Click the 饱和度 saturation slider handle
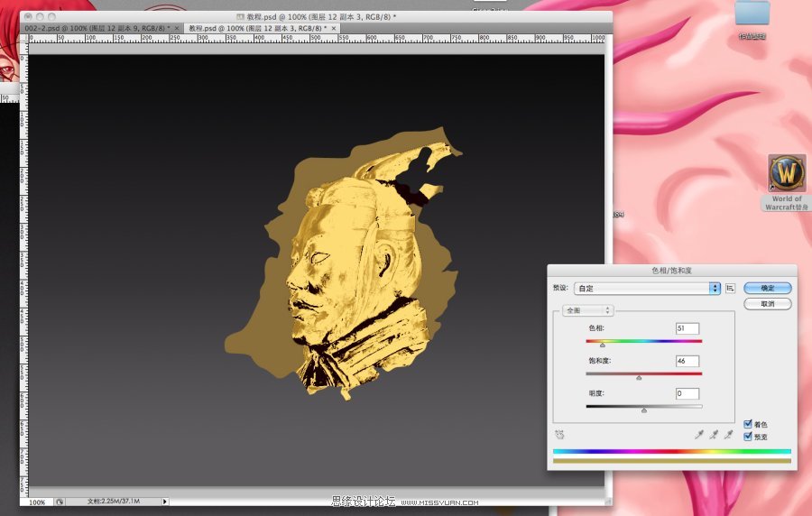 [639, 377]
